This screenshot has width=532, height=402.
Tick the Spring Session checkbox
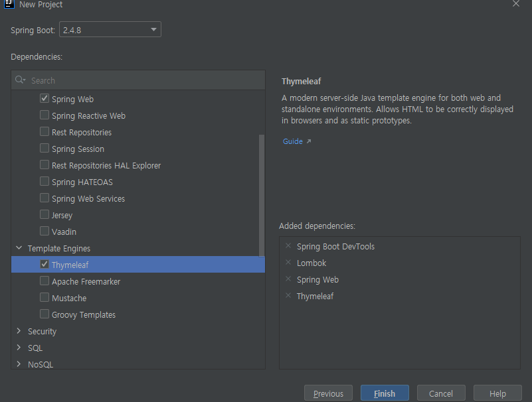pyautogui.click(x=44, y=148)
